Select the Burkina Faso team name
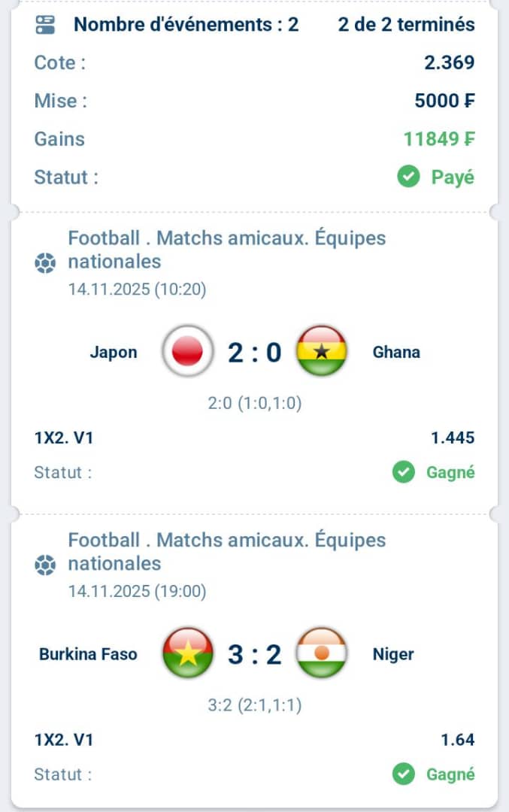The image size is (509, 812). 88,654
